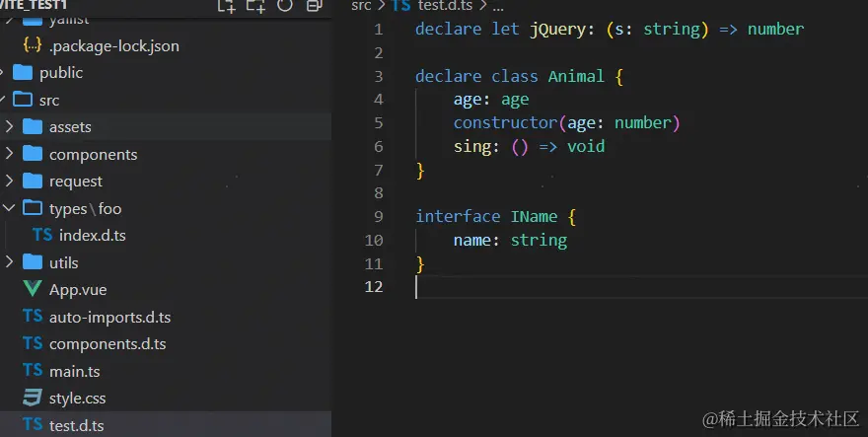Click the New Folder icon in explorer header
868x437 pixels.
[x=255, y=6]
